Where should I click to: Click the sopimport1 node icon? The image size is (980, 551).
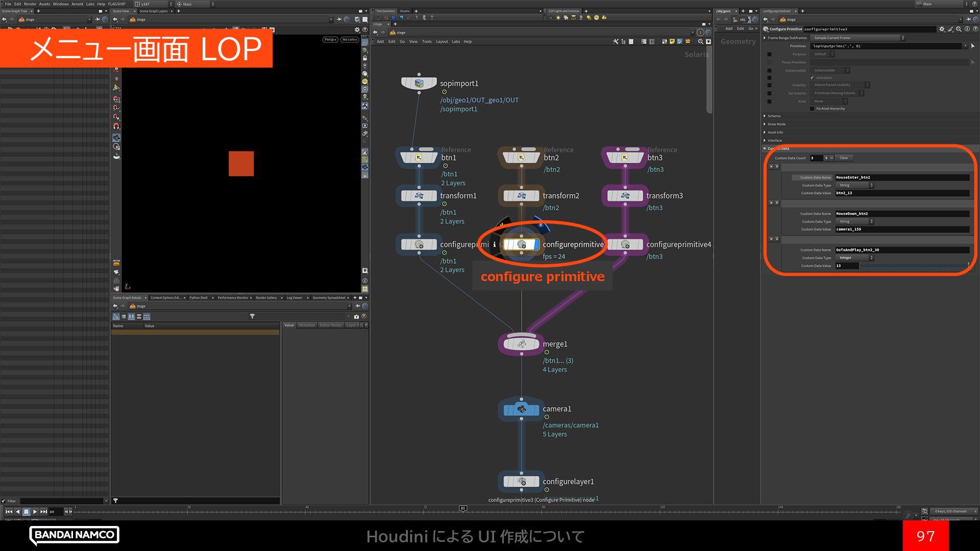coord(419,83)
